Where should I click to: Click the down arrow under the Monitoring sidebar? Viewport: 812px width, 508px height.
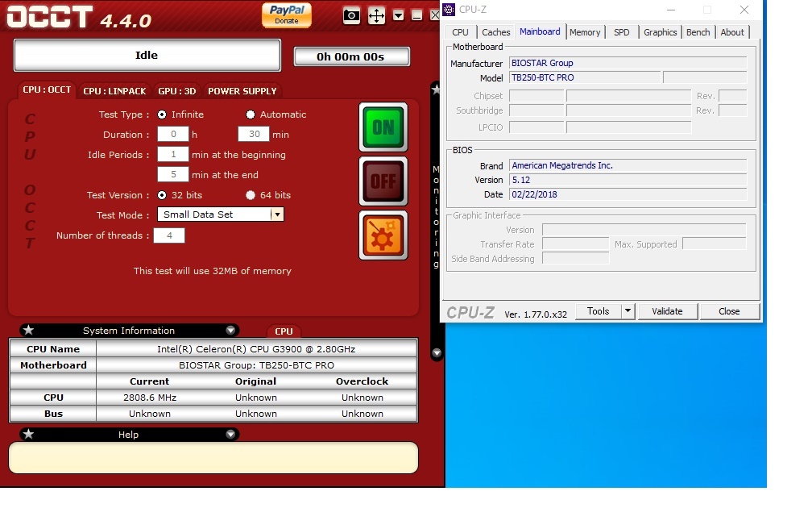pos(437,352)
